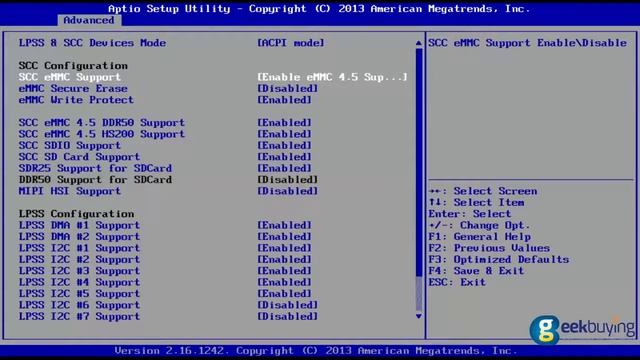The height and width of the screenshot is (360, 640).
Task: Click the F2: Previous Values hint
Action: 489,249
